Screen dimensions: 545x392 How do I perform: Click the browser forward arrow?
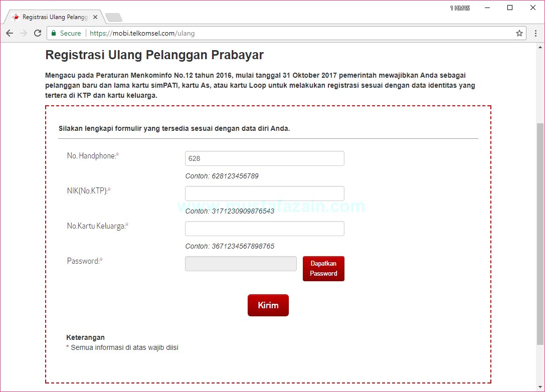[x=24, y=33]
